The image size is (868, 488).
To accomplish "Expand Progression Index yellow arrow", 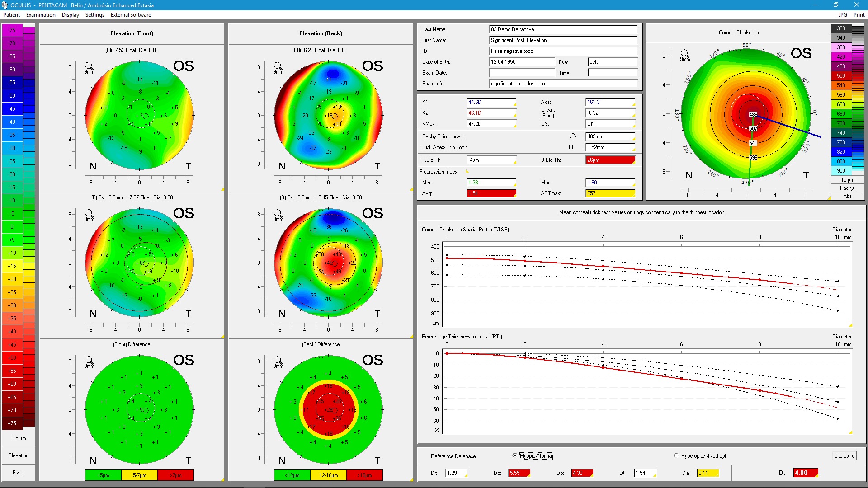I will 467,172.
